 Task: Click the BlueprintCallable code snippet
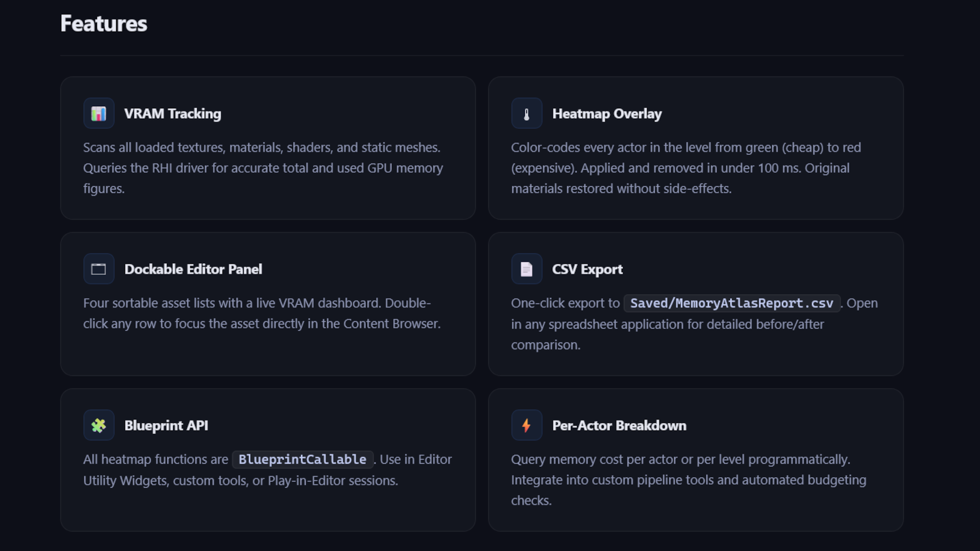[x=302, y=459]
